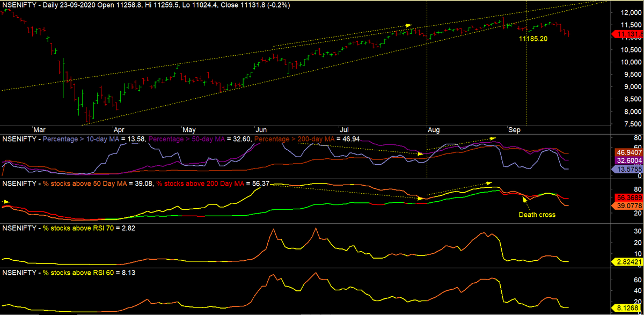Click the May label on the date axis
644x315 pixels.
click(189, 130)
